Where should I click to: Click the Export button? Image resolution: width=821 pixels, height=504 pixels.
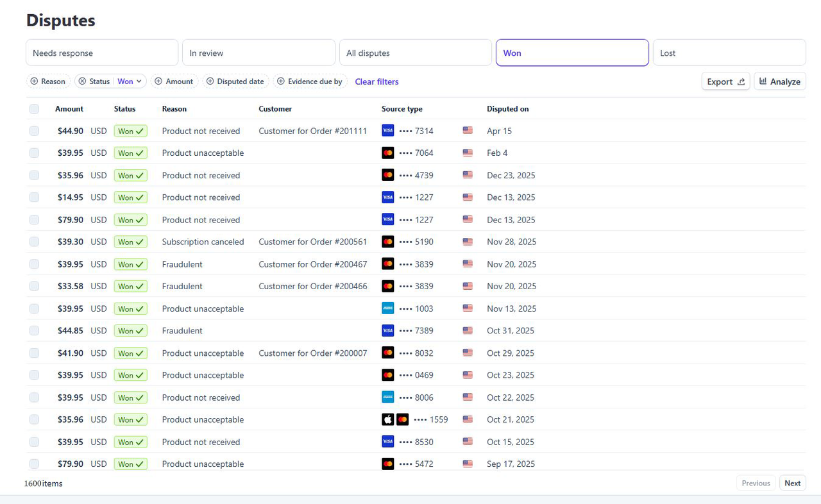click(726, 81)
